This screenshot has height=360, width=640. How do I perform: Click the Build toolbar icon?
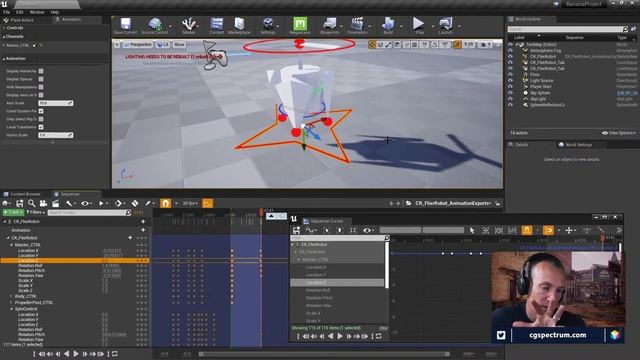click(388, 26)
